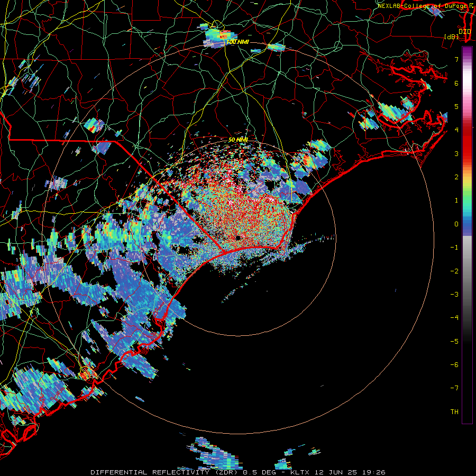Select the 4 dB tick label

tap(456, 130)
